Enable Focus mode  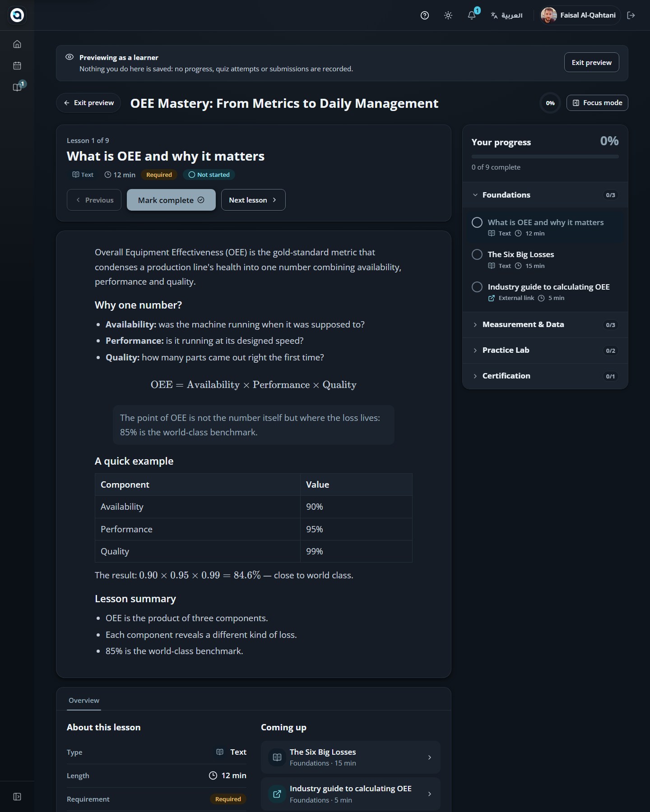597,103
